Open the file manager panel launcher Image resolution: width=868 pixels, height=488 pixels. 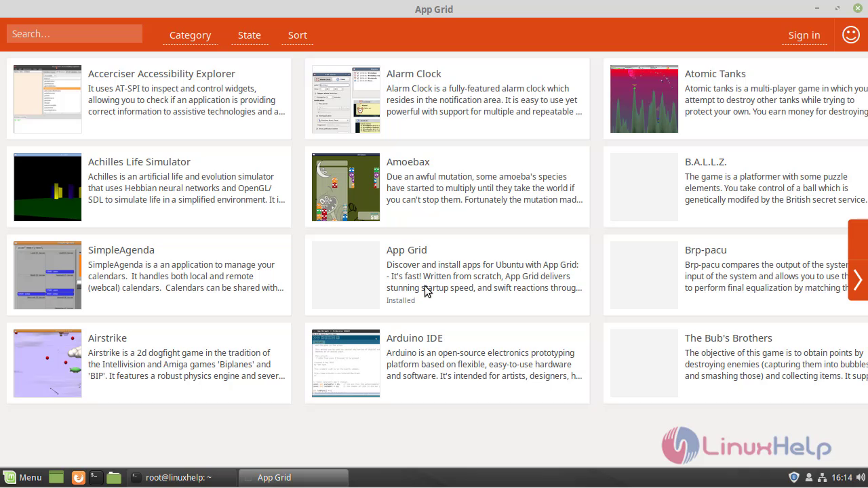(x=114, y=477)
